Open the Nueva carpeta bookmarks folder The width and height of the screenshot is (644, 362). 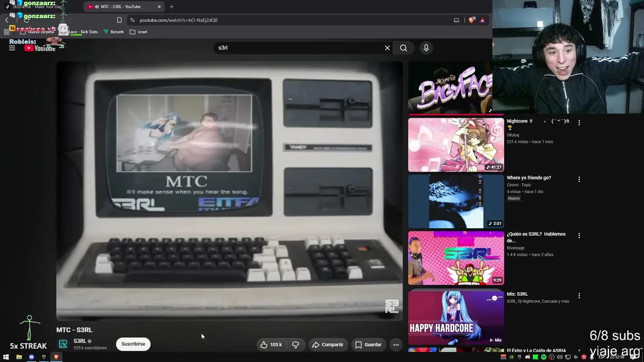tap(37, 32)
